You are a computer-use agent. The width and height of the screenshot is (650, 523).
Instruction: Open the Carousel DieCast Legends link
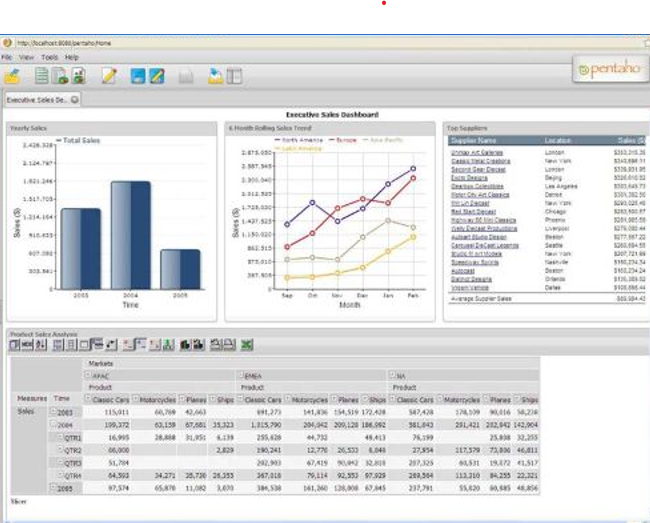click(x=485, y=245)
